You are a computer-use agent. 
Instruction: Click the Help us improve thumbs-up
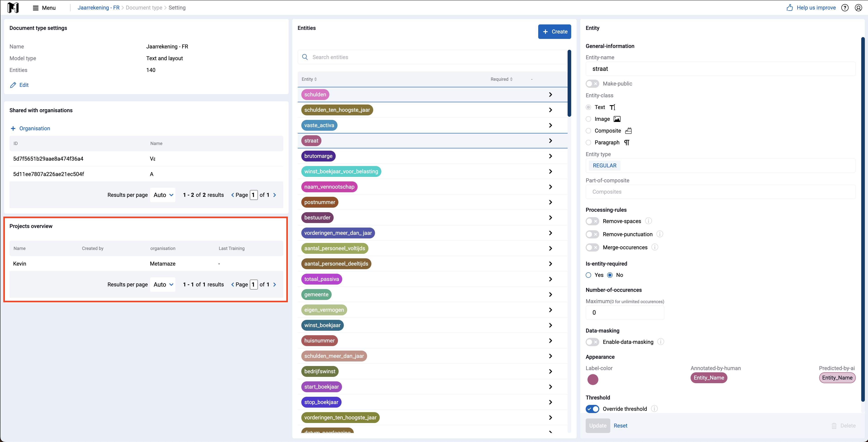(790, 7)
